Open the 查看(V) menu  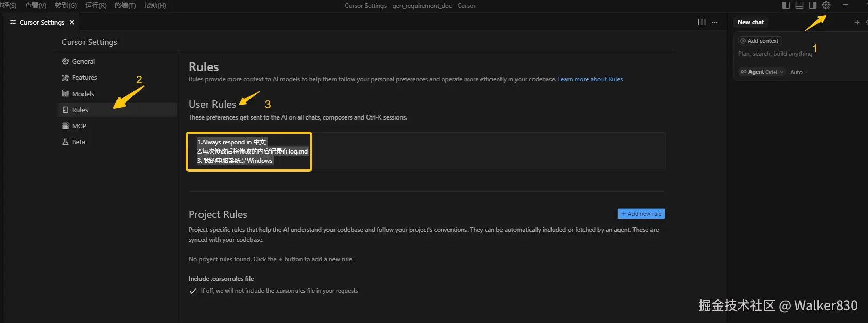tap(36, 5)
